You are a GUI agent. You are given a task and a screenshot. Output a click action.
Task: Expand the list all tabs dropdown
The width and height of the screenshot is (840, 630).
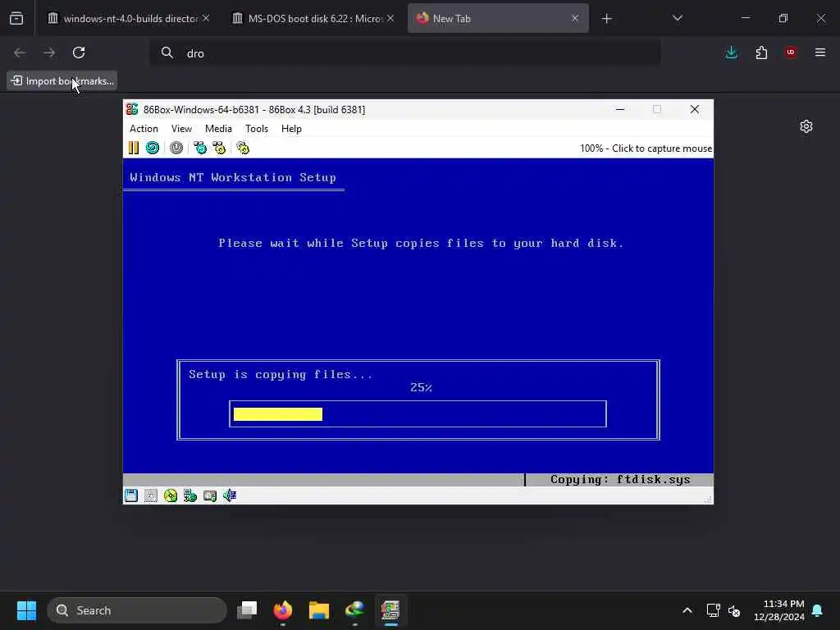coord(677,18)
